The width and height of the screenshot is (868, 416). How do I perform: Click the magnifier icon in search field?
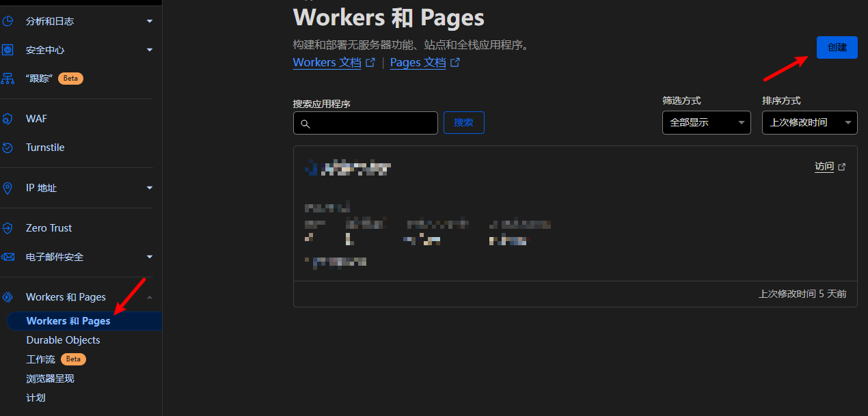coord(306,124)
